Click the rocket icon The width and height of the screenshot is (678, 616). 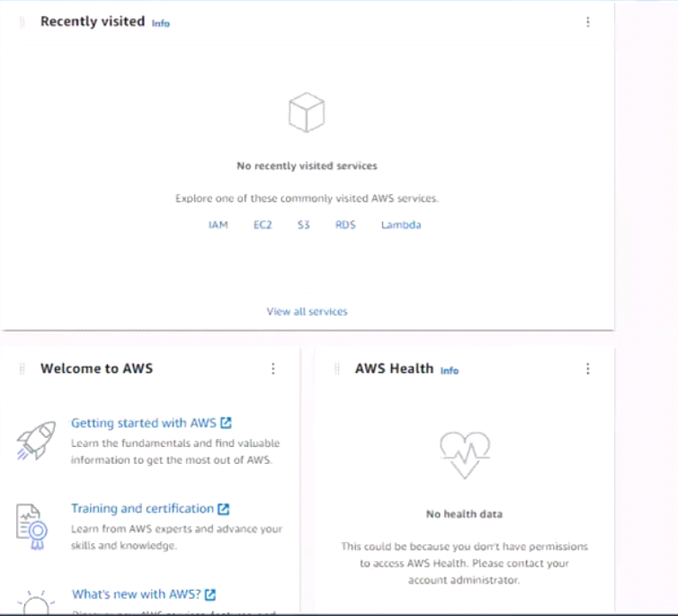[x=35, y=439]
